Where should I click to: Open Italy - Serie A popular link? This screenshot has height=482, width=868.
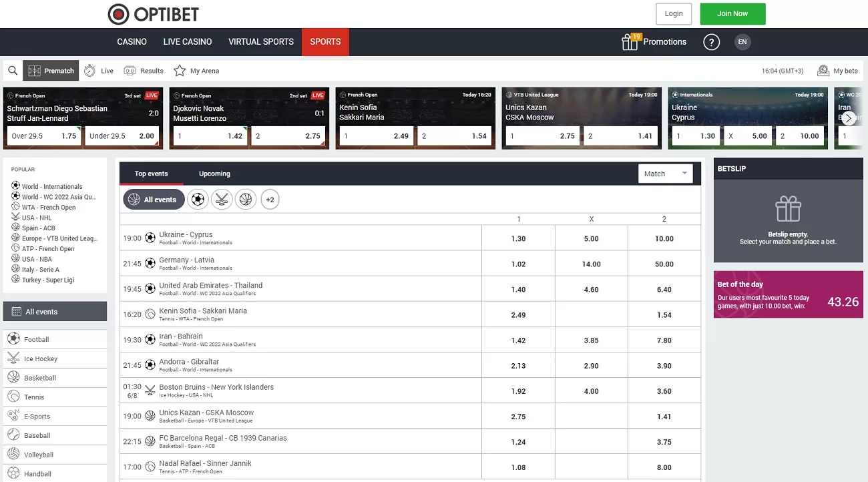(x=41, y=269)
